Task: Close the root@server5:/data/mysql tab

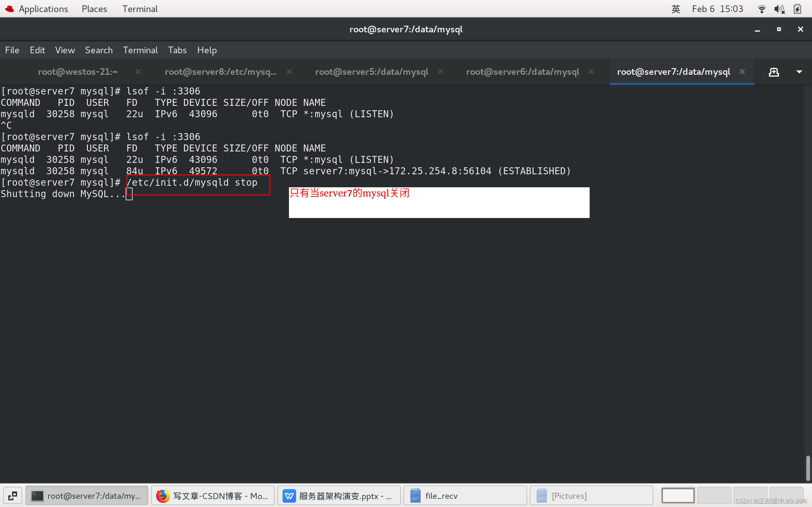Action: click(x=440, y=72)
